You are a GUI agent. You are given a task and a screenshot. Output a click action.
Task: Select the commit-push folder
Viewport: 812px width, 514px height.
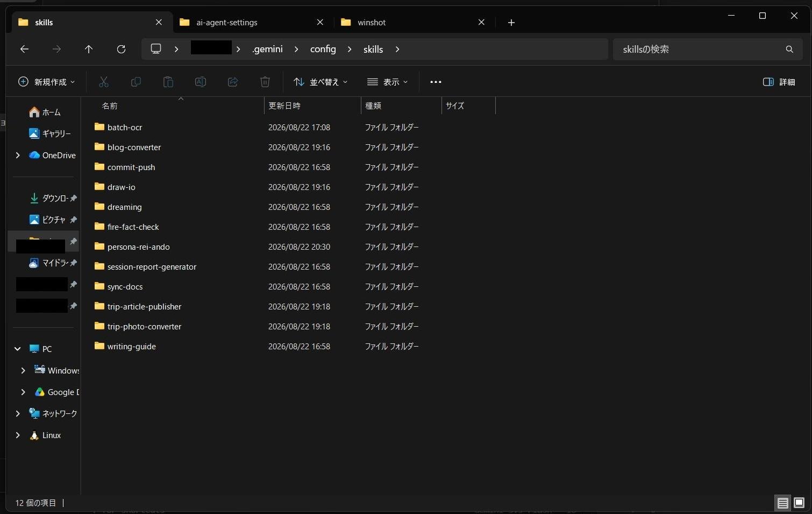[x=131, y=167]
